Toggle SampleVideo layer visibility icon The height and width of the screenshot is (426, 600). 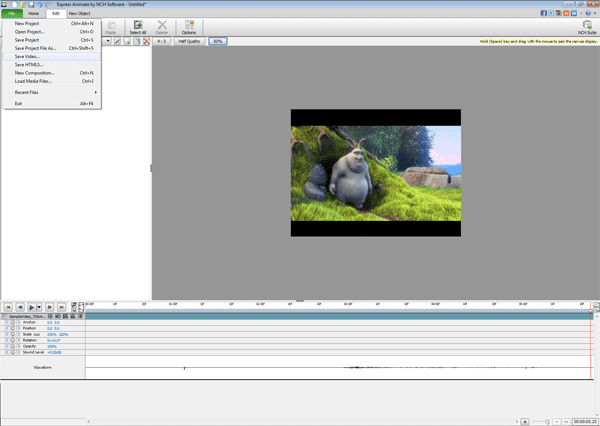pyautogui.click(x=50, y=316)
